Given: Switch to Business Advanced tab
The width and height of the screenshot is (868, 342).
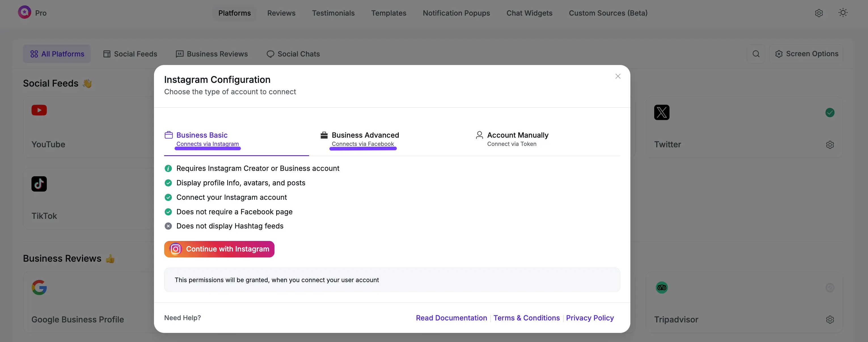Looking at the screenshot, I should (x=365, y=139).
